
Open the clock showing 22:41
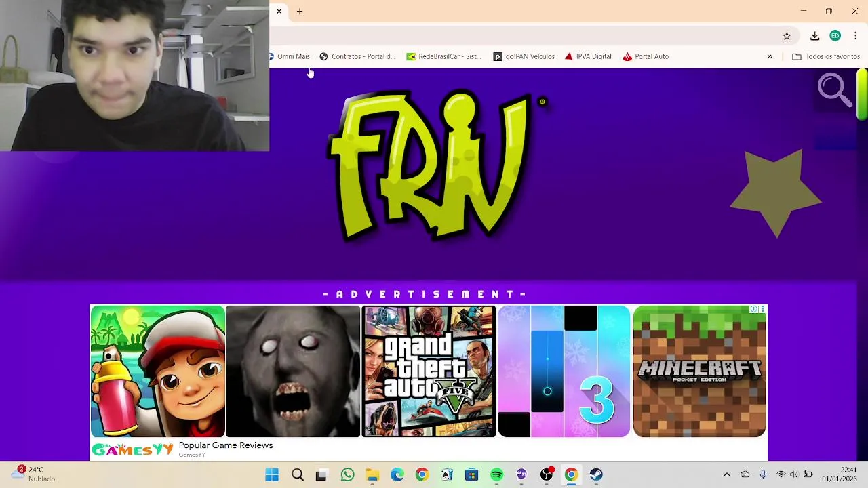pos(840,474)
